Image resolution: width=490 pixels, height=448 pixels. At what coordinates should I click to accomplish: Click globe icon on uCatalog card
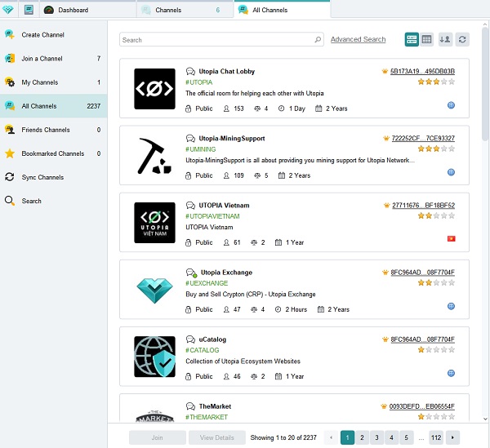pos(451,373)
